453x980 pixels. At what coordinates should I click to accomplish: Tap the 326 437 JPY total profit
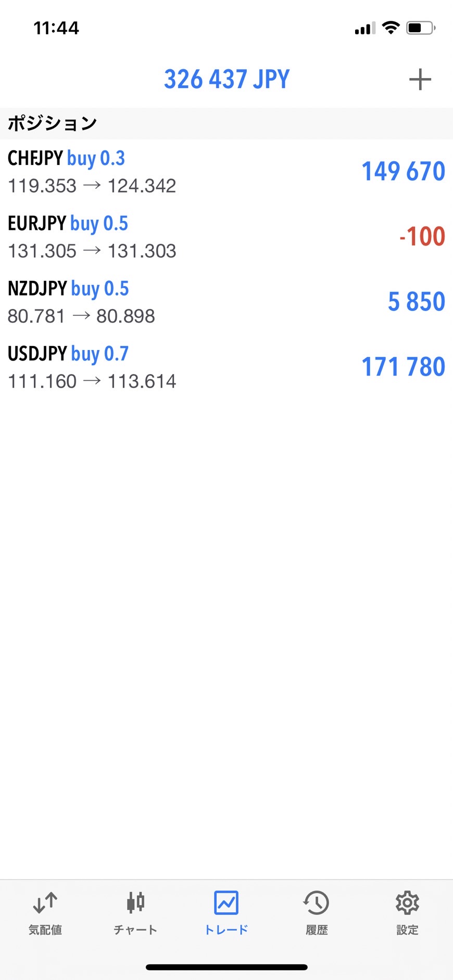click(x=227, y=80)
